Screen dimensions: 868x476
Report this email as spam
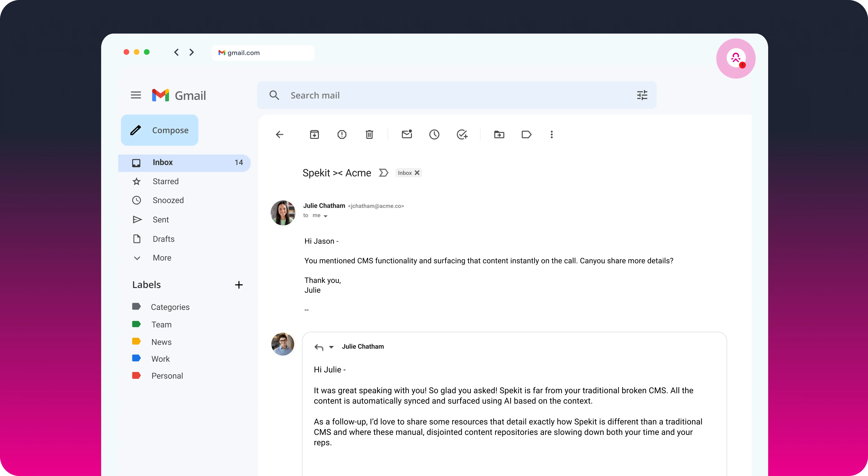click(342, 135)
